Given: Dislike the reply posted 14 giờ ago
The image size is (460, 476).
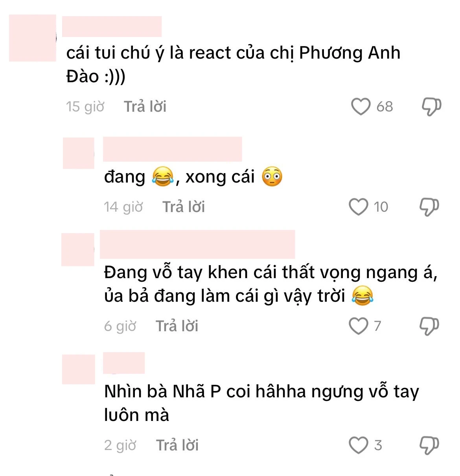Looking at the screenshot, I should tap(429, 207).
